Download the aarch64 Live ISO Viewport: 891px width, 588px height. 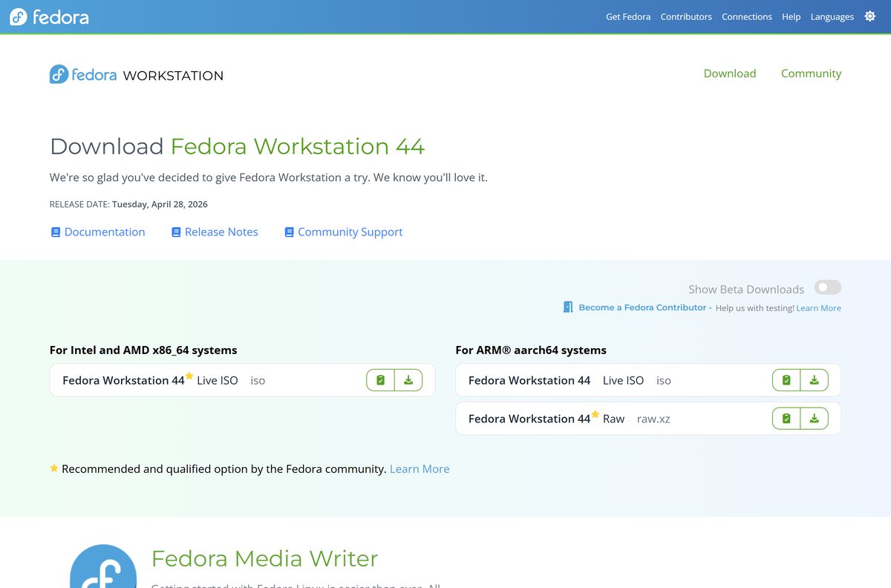pyautogui.click(x=815, y=380)
